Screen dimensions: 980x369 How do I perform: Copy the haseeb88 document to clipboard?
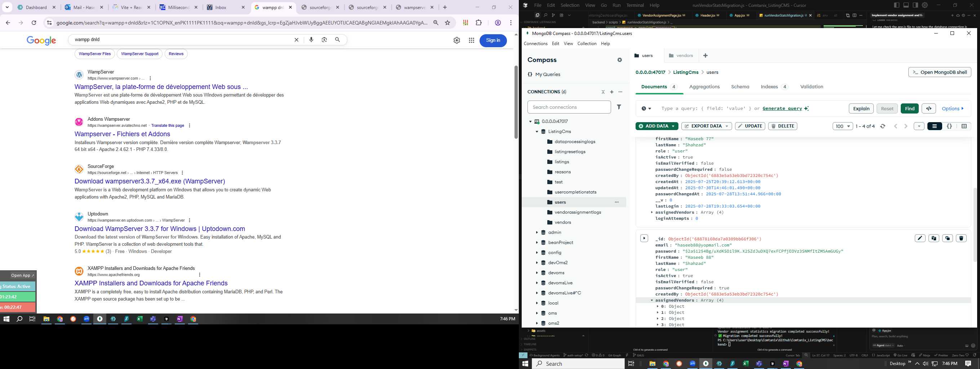(934, 238)
